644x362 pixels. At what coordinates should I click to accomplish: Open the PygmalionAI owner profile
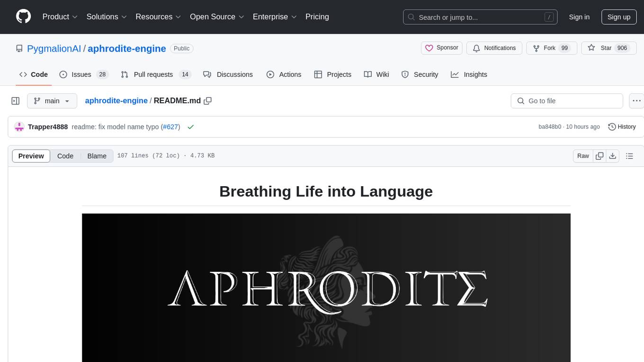54,48
